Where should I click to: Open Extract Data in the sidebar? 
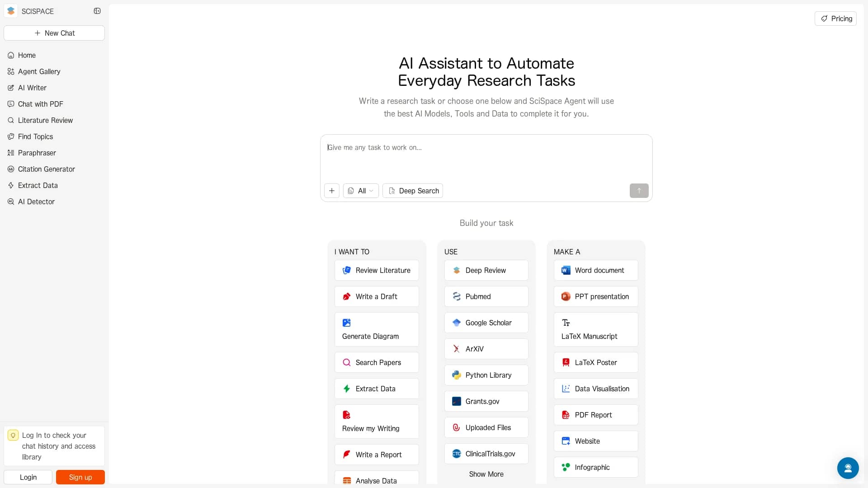point(54,185)
